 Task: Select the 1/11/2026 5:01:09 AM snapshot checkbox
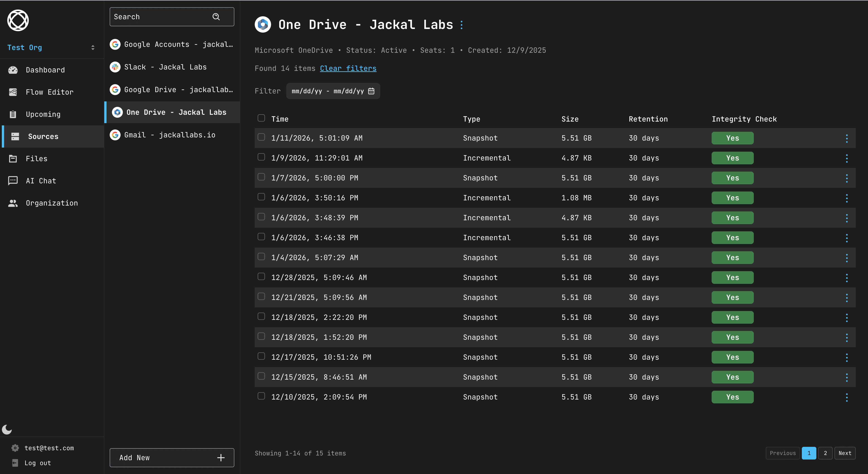click(261, 137)
